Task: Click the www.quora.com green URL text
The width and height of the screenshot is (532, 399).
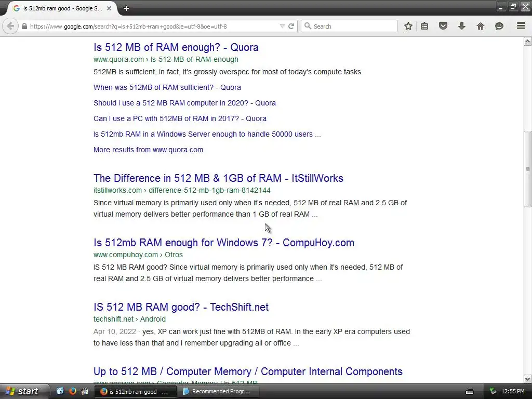Action: pos(166,59)
